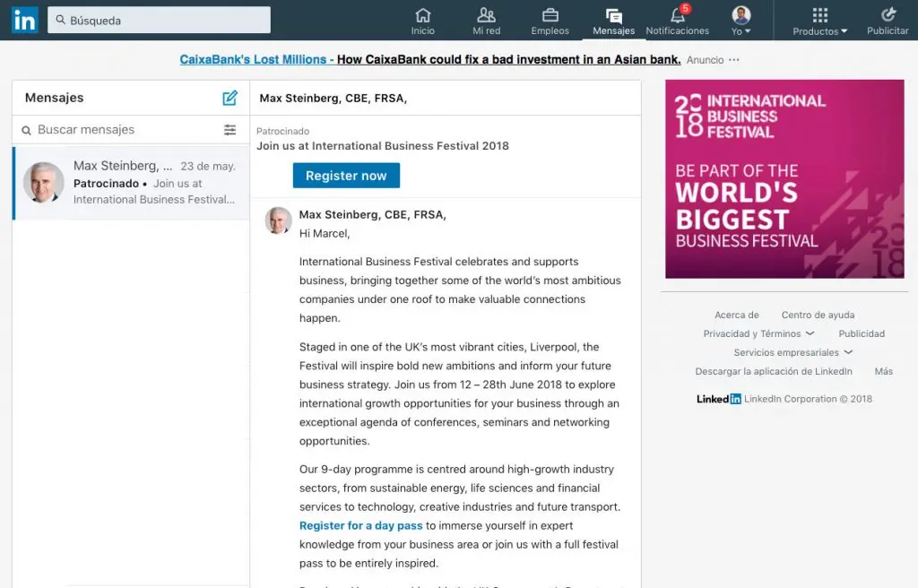Follow the Register for a day pass link
Screen dimensions: 918x588
tap(360, 526)
